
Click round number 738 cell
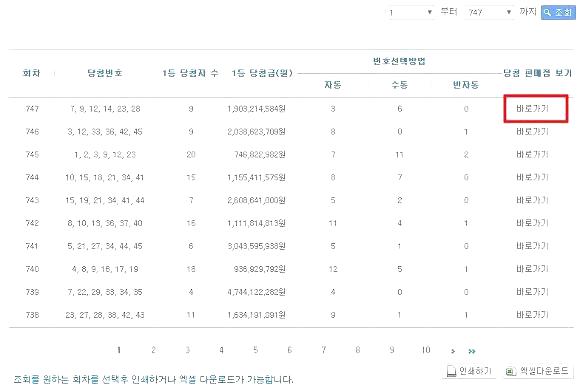(32, 315)
